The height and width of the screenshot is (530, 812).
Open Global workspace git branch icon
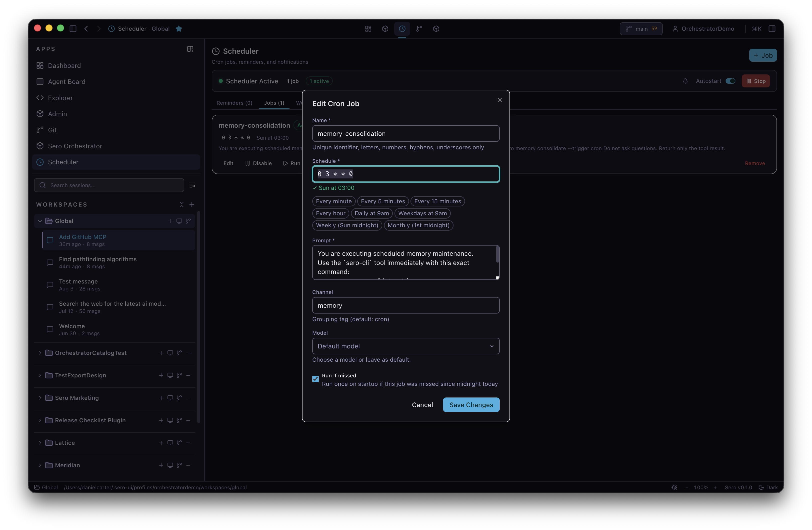click(188, 221)
